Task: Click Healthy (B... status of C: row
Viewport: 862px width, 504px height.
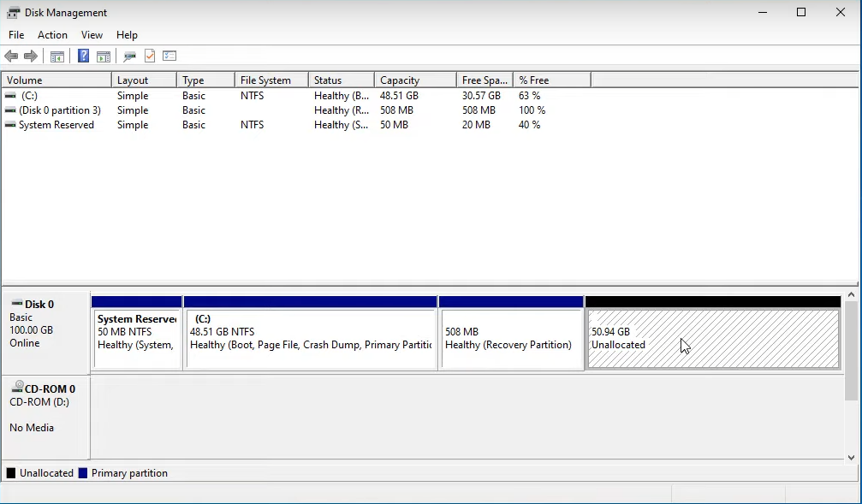Action: click(342, 96)
